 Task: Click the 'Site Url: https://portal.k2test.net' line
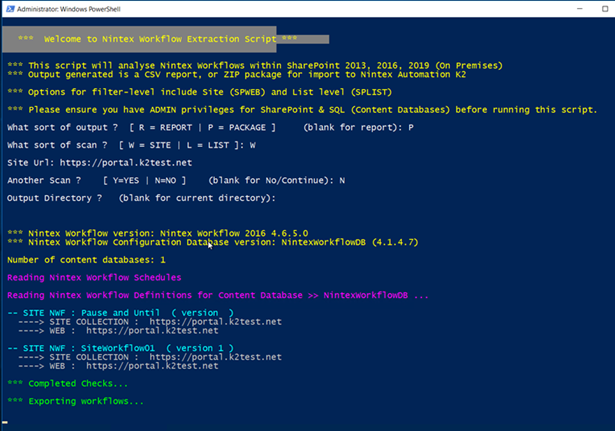coord(100,162)
